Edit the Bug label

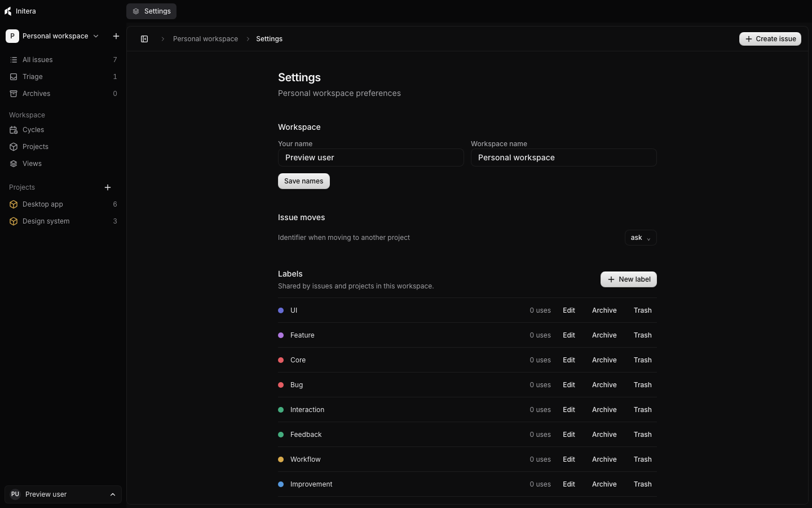coord(569,385)
